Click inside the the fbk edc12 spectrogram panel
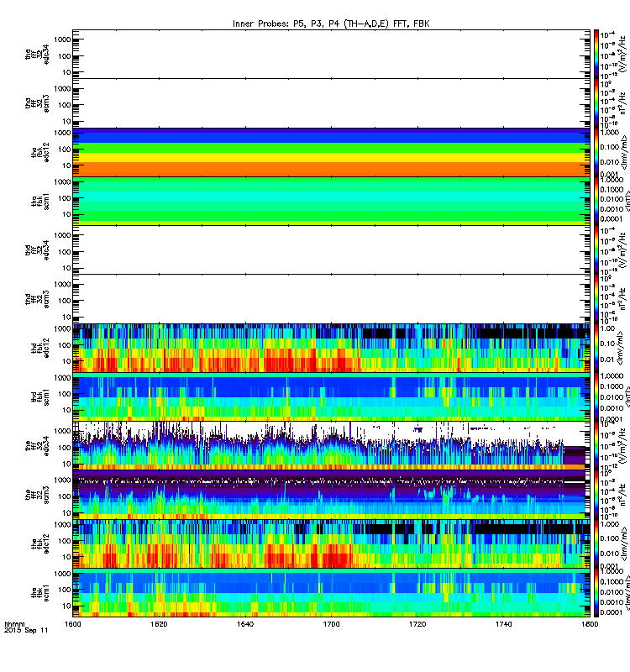 (331, 543)
